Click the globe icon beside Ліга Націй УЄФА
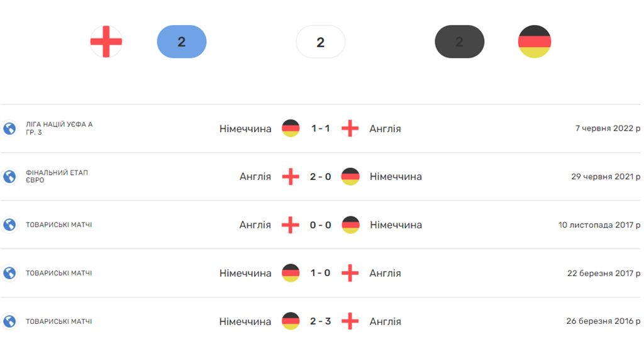Screen dimensions: 644x344 click(9, 128)
